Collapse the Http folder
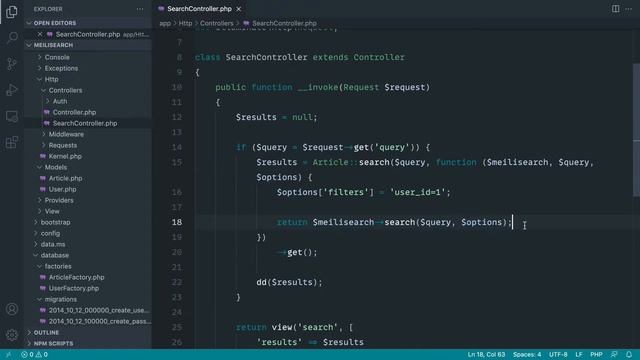The width and height of the screenshot is (640, 360). point(51,80)
